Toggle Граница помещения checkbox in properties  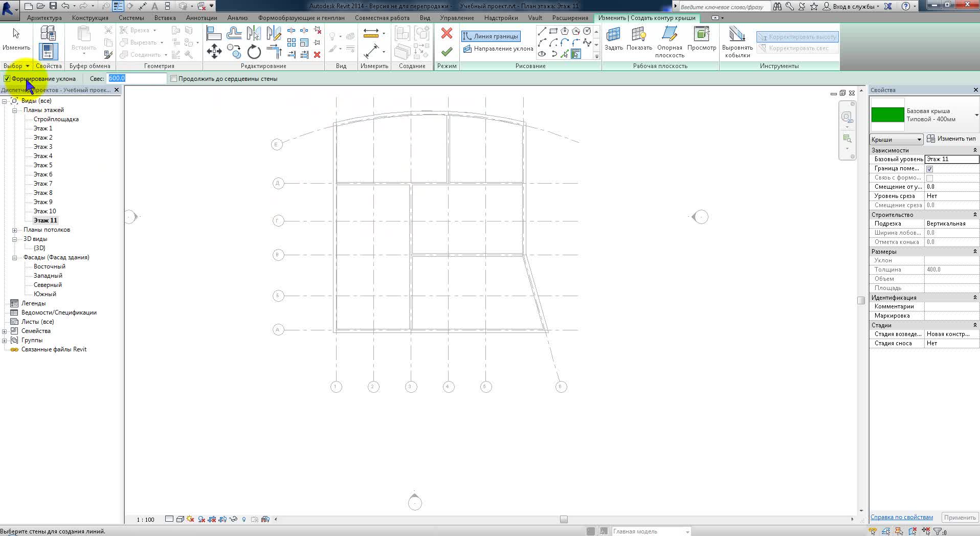929,169
